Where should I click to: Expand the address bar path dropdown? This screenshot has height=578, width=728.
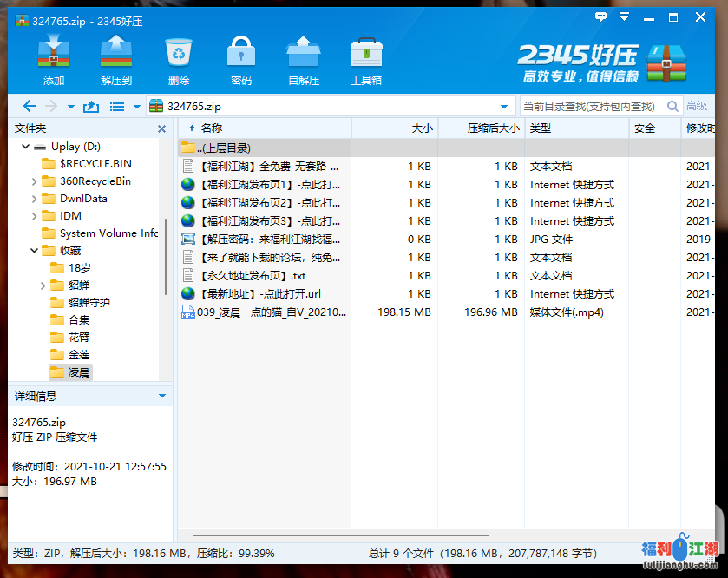coord(504,106)
